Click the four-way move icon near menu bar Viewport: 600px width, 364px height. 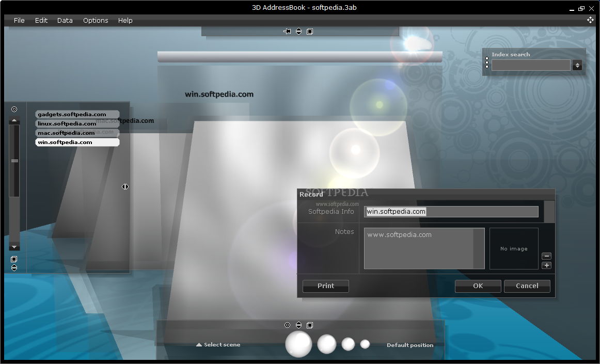590,20
